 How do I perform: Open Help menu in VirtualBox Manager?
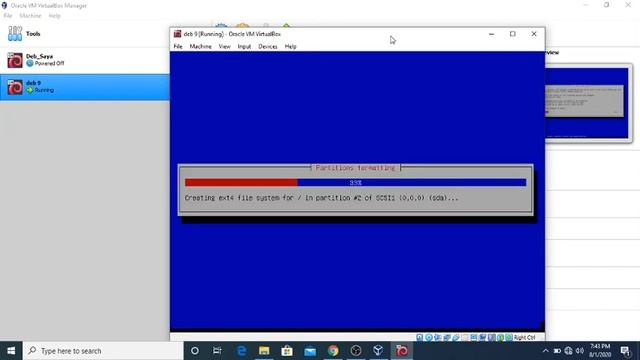(54, 16)
